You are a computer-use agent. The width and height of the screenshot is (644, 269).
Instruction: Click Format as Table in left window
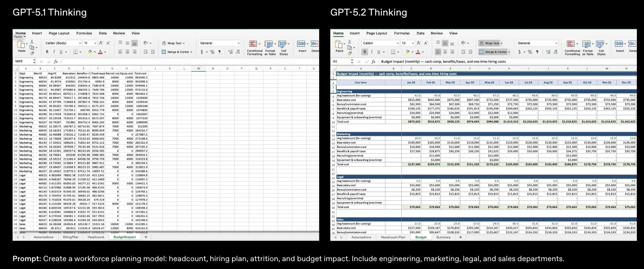tap(270, 48)
